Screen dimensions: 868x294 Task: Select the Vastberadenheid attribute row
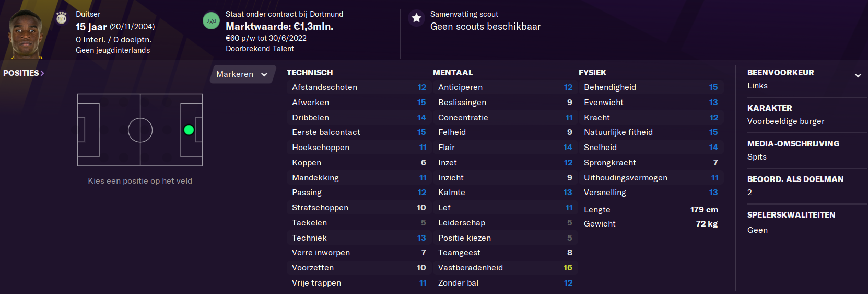tap(505, 268)
